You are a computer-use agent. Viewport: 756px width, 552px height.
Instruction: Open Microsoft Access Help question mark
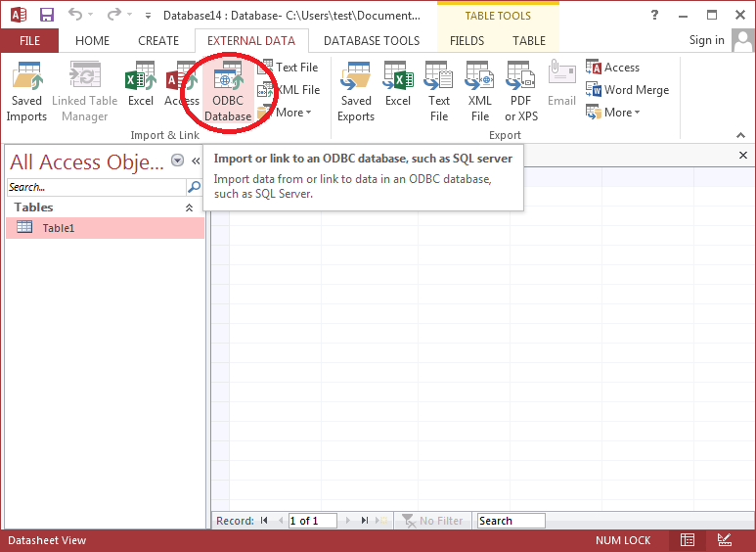pos(654,15)
